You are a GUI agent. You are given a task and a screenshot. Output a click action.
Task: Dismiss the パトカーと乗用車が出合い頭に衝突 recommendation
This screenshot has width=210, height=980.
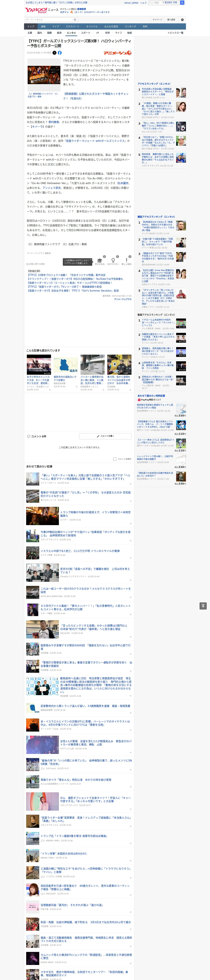(103, 390)
